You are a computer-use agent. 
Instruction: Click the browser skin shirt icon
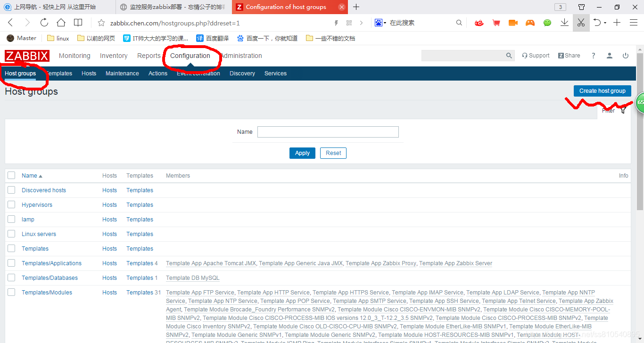[x=581, y=7]
